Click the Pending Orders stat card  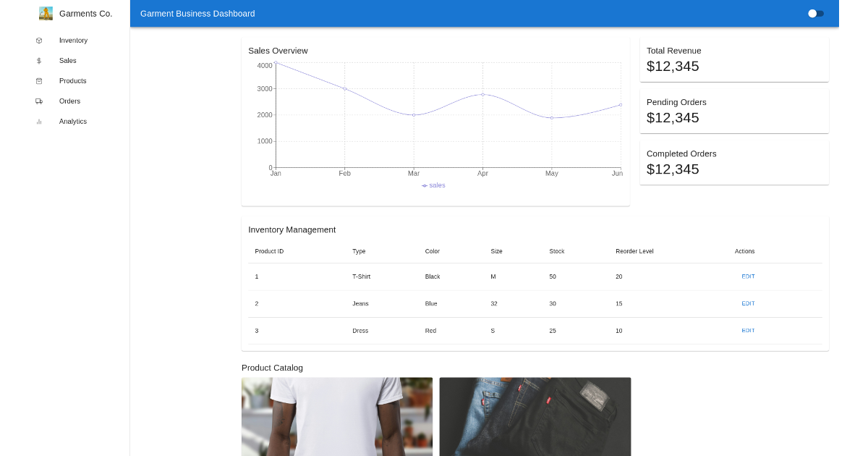coord(733,110)
